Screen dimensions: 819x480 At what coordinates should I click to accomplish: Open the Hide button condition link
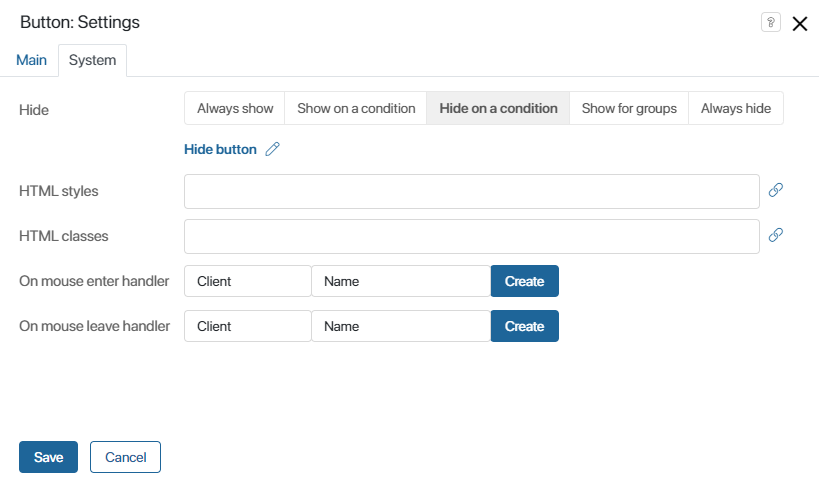pyautogui.click(x=220, y=149)
